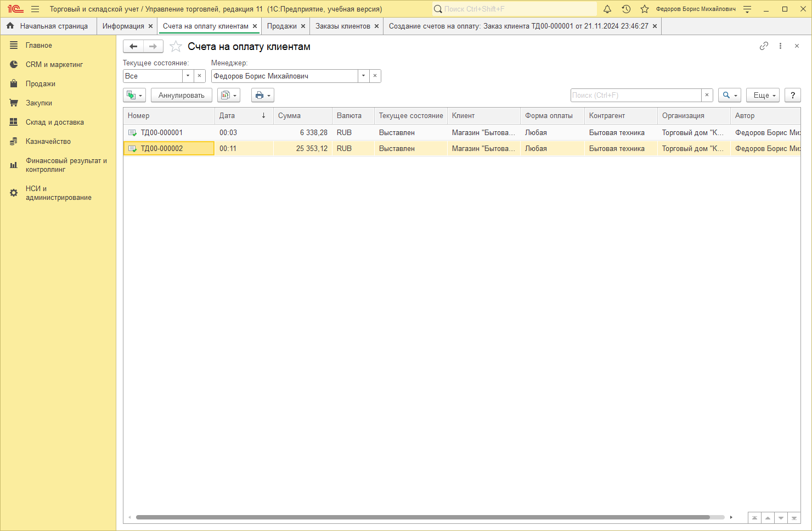812x531 pixels.
Task: Expand the Текущее состояние dropdown arrow
Action: [188, 76]
